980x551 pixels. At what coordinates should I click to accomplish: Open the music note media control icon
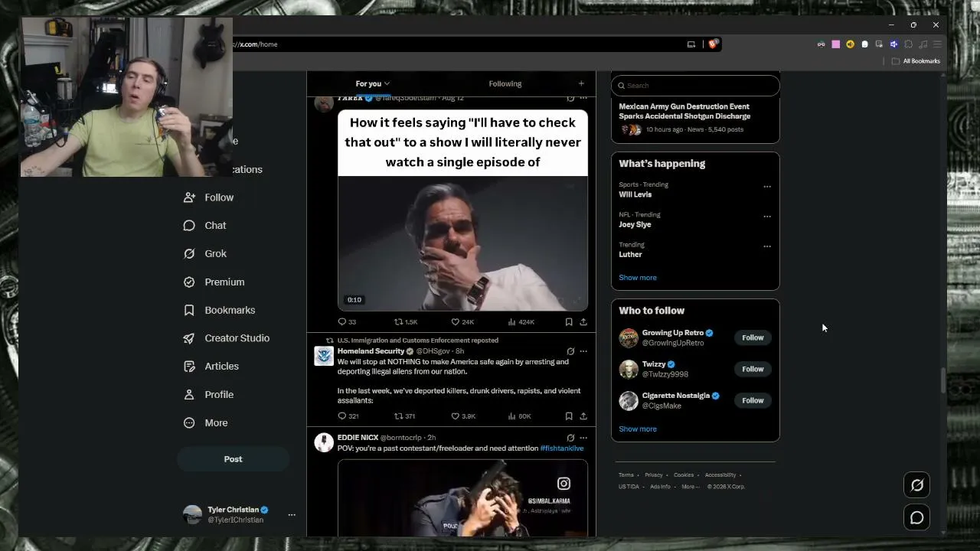pyautogui.click(x=923, y=44)
